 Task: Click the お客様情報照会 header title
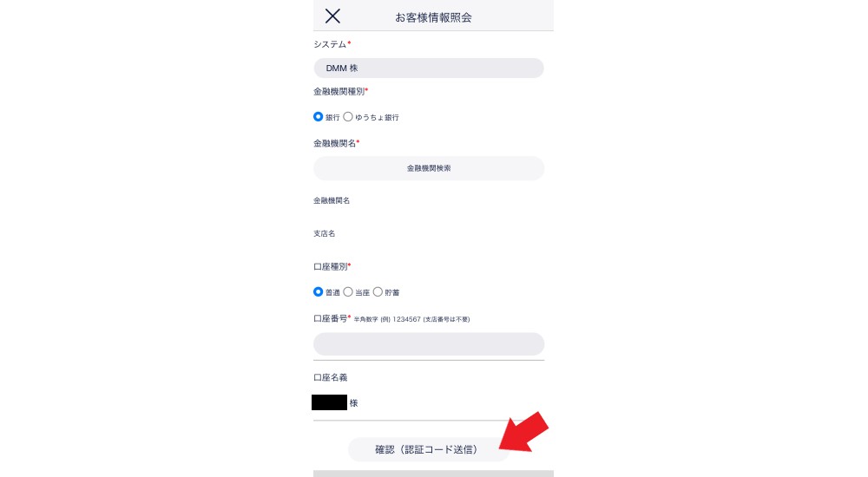tap(433, 17)
